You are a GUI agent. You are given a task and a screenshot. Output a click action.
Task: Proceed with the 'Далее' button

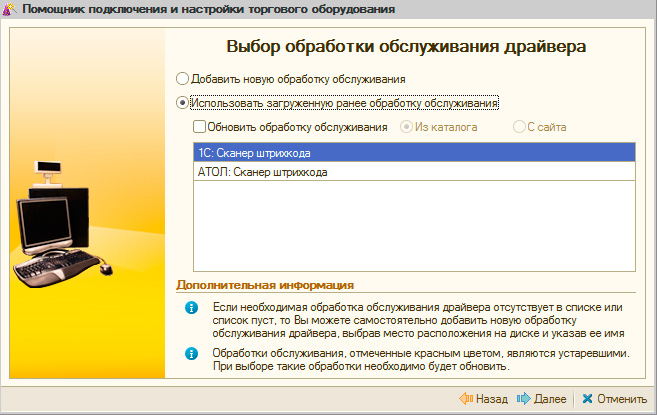tap(541, 399)
